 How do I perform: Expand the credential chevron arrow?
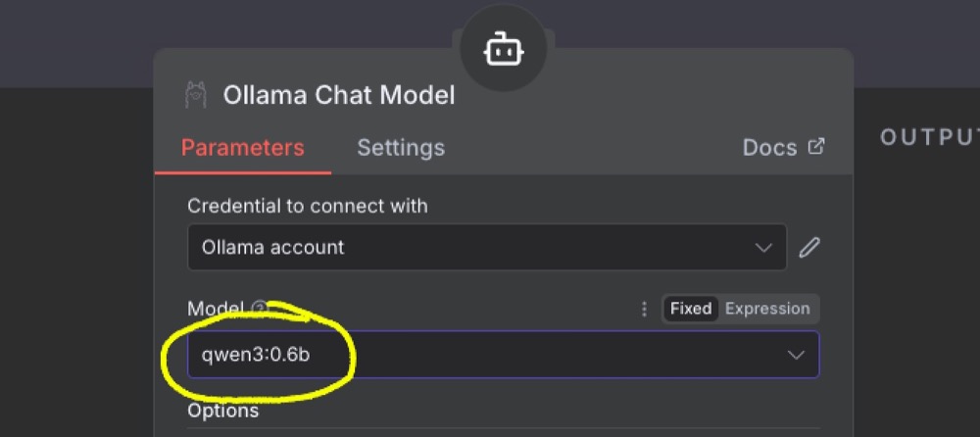pos(764,248)
